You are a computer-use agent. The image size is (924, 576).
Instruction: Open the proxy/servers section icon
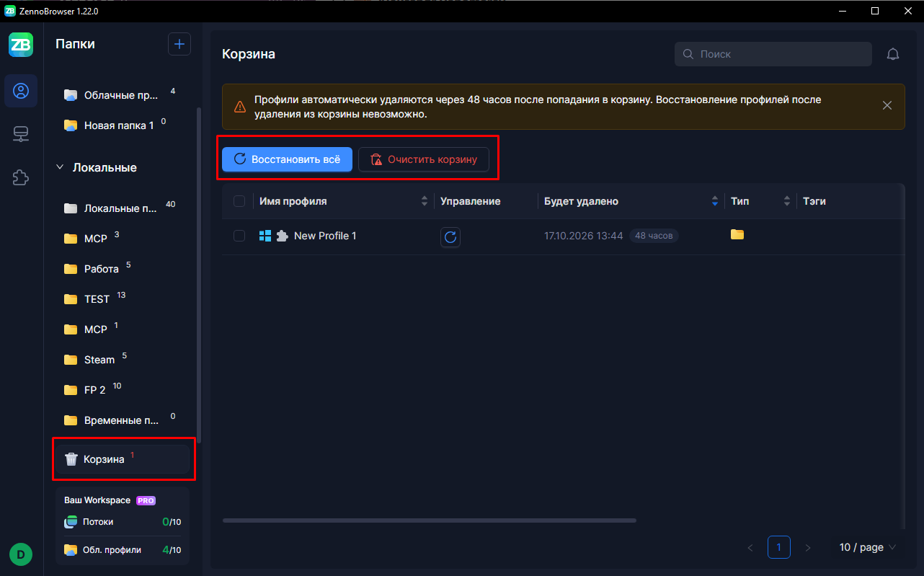click(21, 134)
